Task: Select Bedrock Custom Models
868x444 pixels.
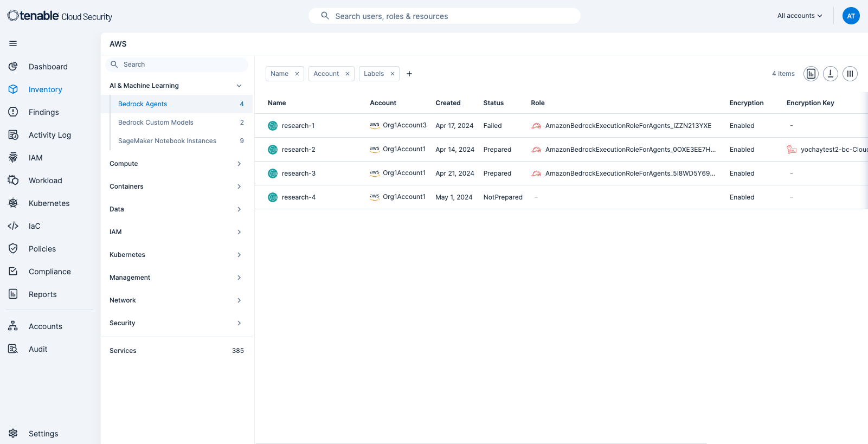Action: tap(156, 123)
